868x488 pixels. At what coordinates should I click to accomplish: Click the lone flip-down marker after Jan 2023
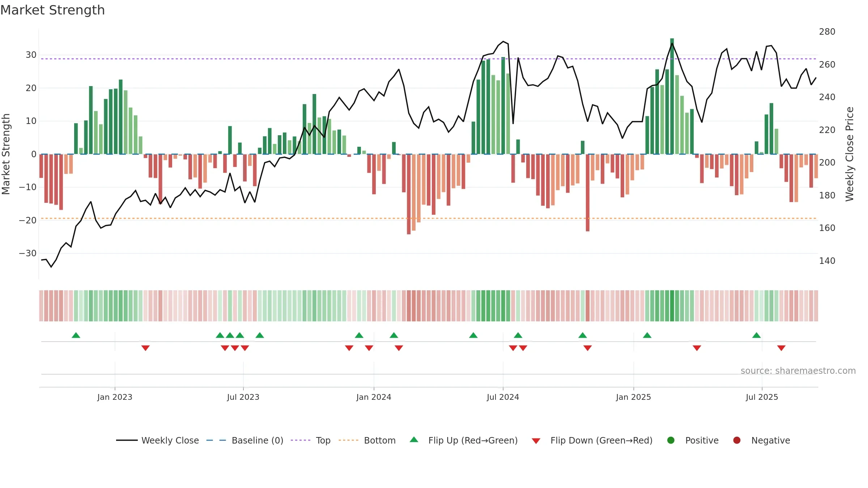pyautogui.click(x=145, y=348)
